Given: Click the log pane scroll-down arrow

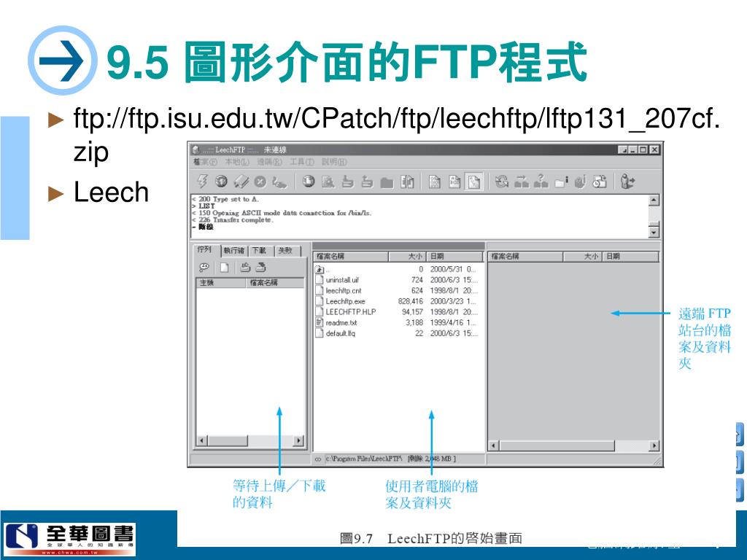Looking at the screenshot, I should point(654,232).
